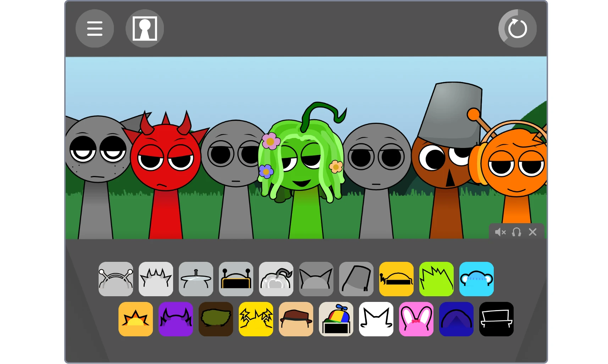608x364 pixels.
Task: Select the gray spiky crown icon
Action: click(156, 279)
